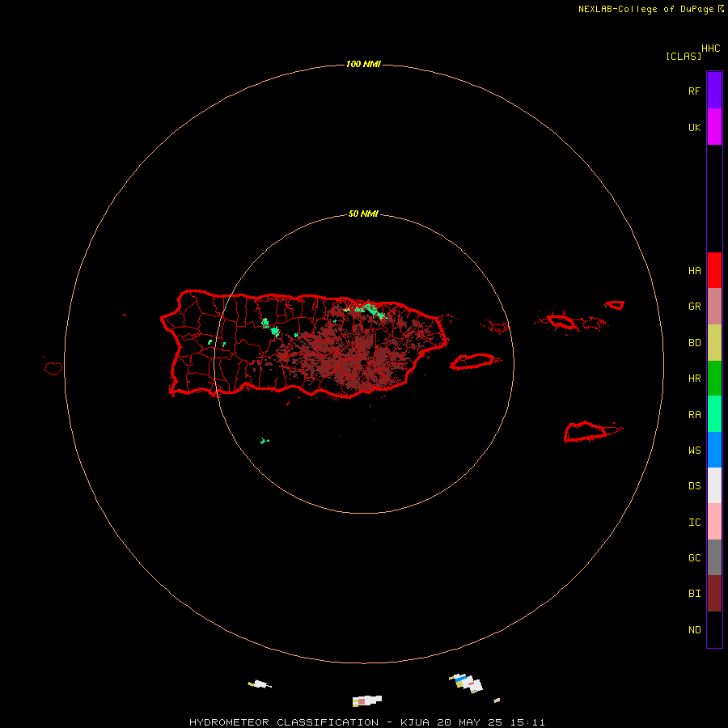This screenshot has width=728, height=728.
Task: Click the HR legend label
Action: click(x=694, y=379)
